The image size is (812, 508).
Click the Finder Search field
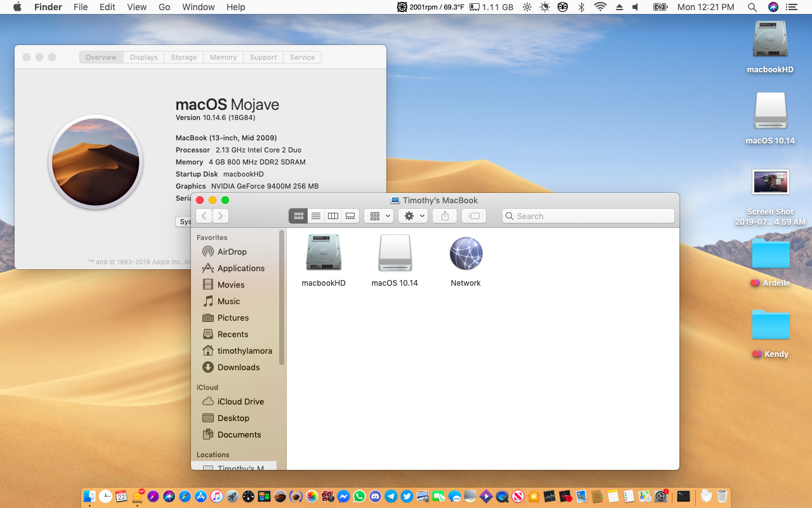[x=588, y=216]
